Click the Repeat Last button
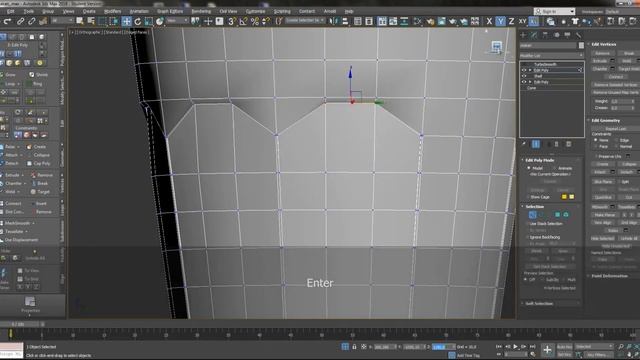 coord(616,128)
